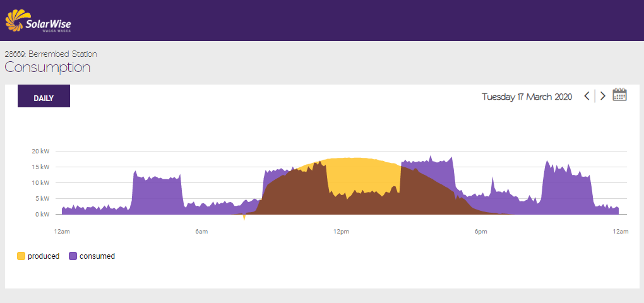Viewport: 644px width, 303px height.
Task: Open the 28669: Berrembed Station label
Action: 51,54
